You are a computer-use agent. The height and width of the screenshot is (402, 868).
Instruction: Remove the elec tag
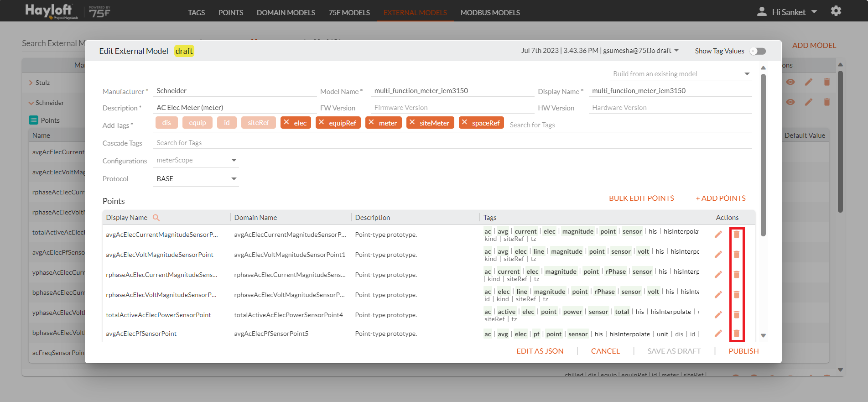(286, 122)
